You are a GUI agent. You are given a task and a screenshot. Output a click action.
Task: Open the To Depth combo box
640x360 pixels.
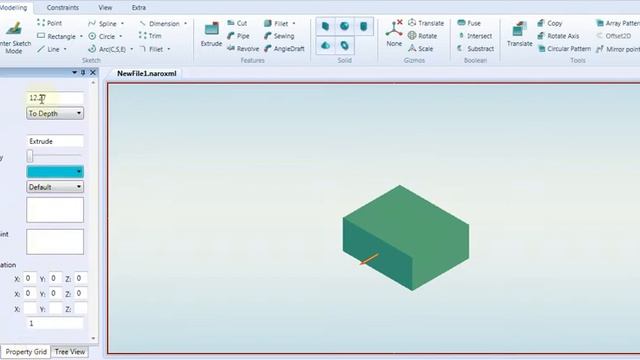click(x=55, y=113)
